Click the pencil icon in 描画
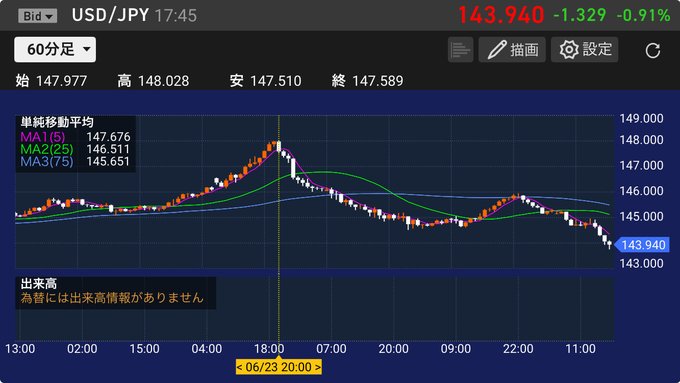The width and height of the screenshot is (680, 383). (x=497, y=49)
